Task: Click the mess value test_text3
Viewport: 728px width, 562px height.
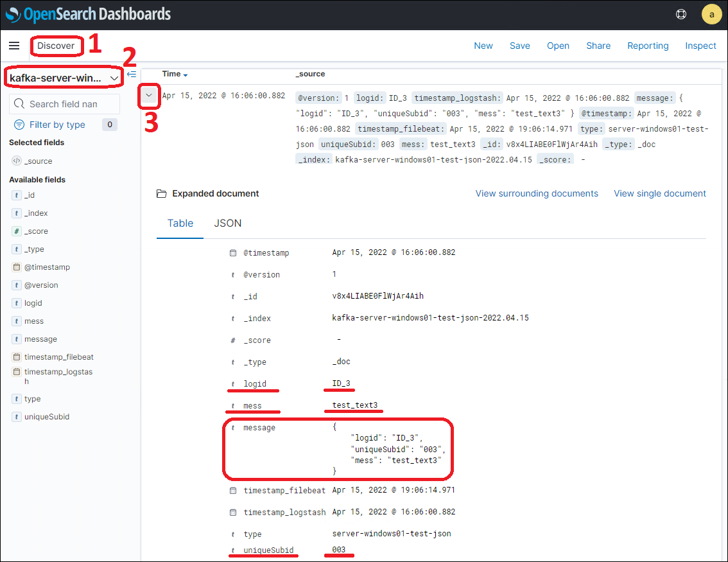Action: click(355, 405)
